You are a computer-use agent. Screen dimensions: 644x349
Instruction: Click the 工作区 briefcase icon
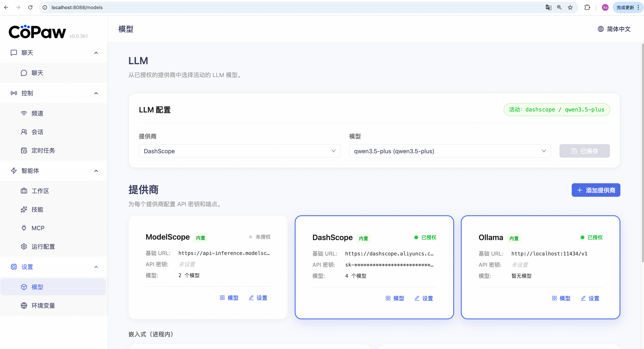[x=24, y=191]
